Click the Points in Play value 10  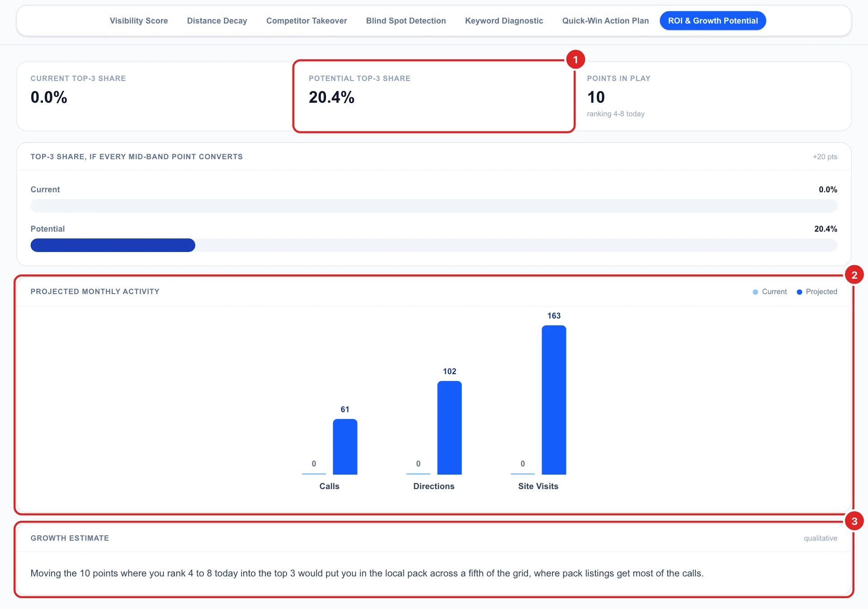(x=596, y=97)
